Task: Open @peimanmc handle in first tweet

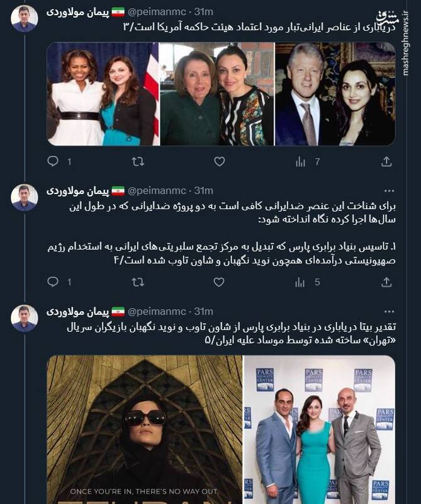Action: click(x=157, y=12)
